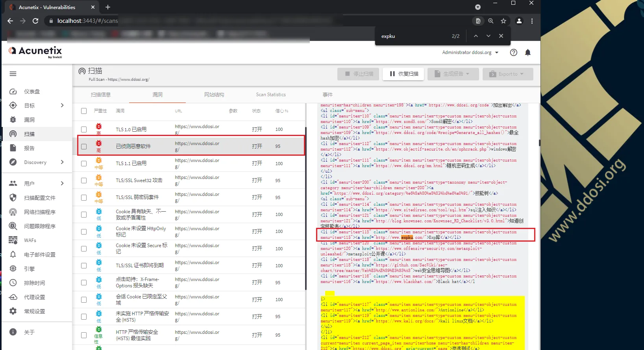
Task: Open the Chrome profile icon
Action: coord(519,21)
